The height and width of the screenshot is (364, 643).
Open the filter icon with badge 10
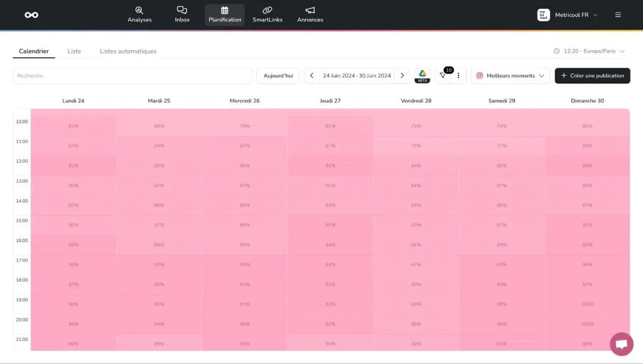tap(443, 76)
